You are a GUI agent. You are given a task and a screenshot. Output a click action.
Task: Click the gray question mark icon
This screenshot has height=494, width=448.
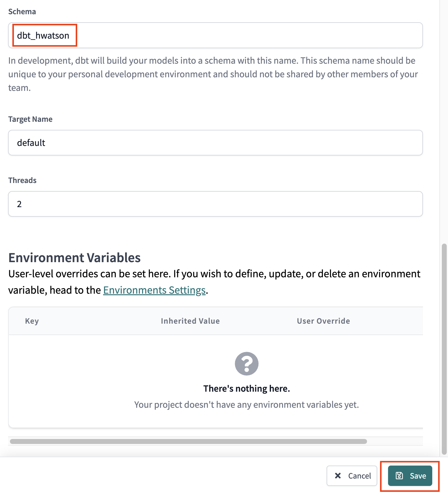click(x=247, y=364)
